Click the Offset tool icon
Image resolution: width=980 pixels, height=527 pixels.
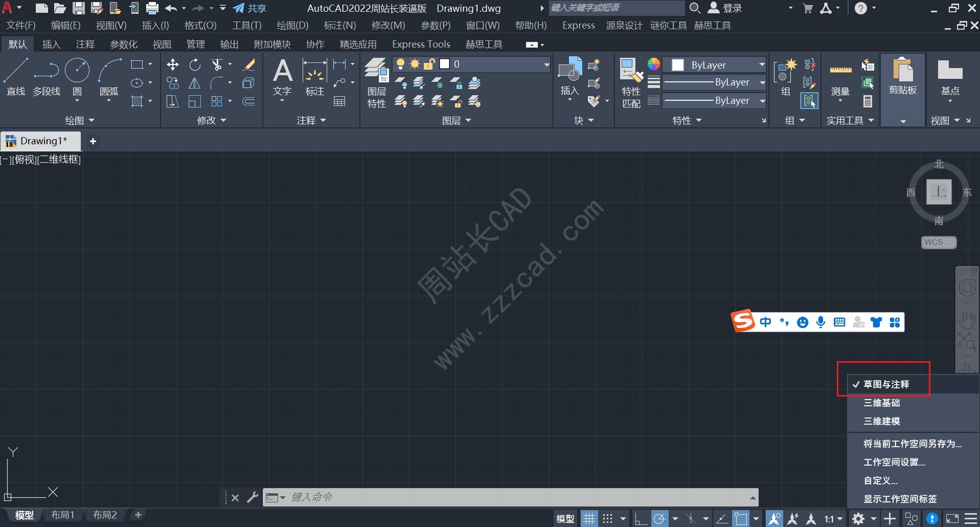coord(249,101)
